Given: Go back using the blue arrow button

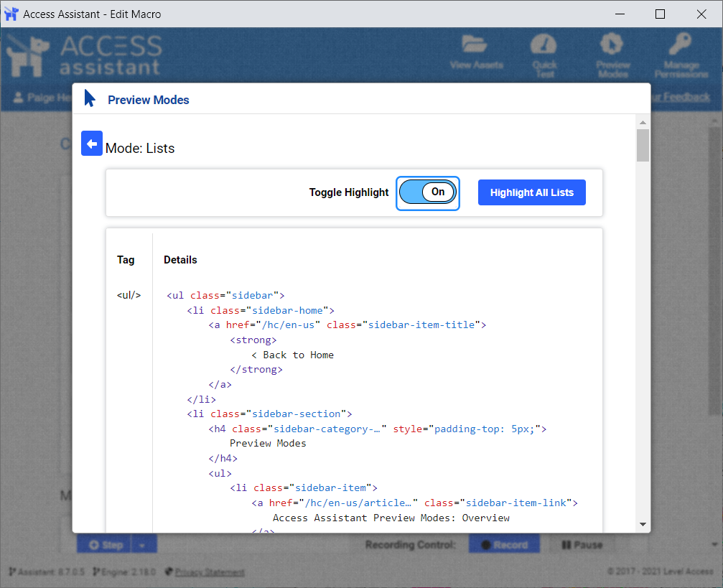Looking at the screenshot, I should (x=92, y=144).
